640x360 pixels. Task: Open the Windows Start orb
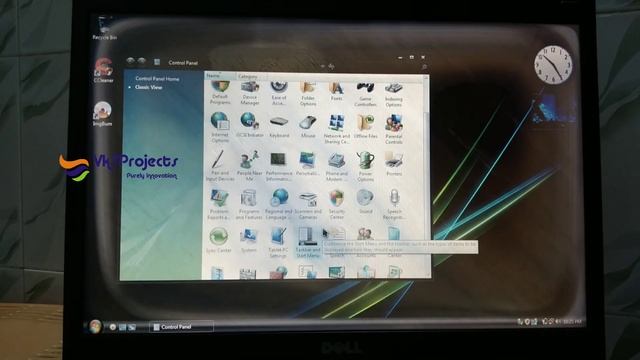pyautogui.click(x=95, y=326)
